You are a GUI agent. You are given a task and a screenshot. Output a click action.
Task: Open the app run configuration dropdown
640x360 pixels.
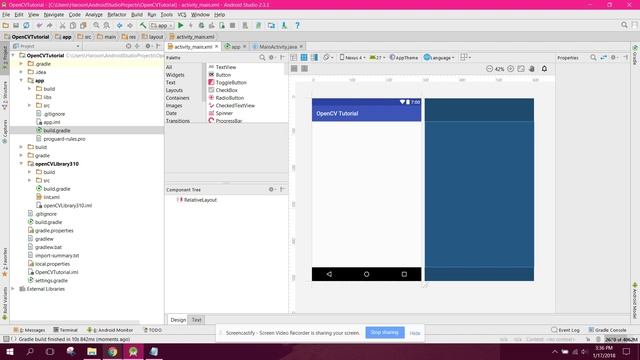[x=162, y=25]
